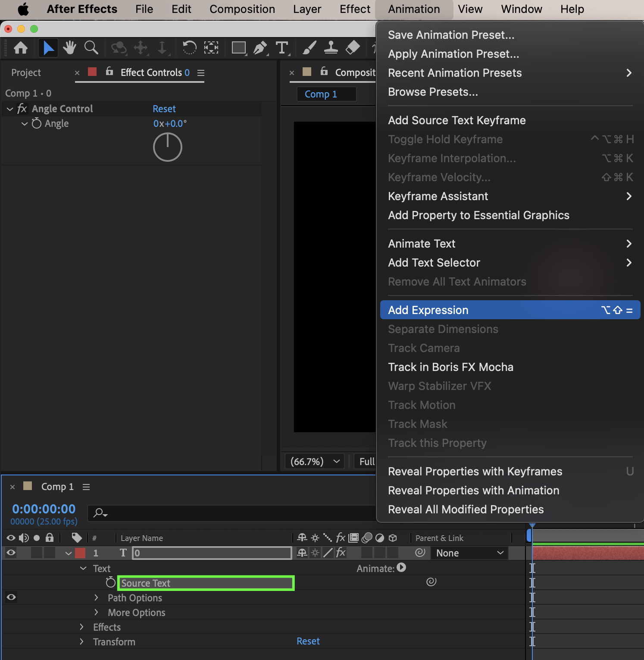Click the fx icon beside Angle Control

click(22, 109)
